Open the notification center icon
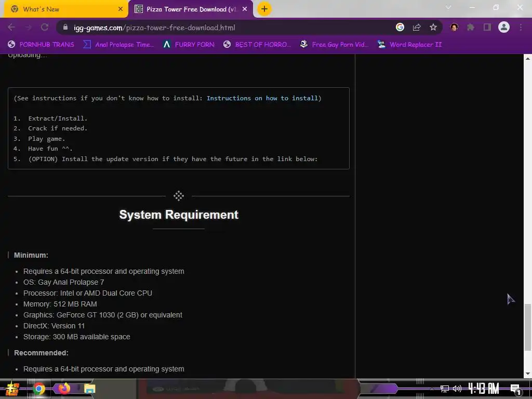Screen dimensions: 532x399 [515, 390]
